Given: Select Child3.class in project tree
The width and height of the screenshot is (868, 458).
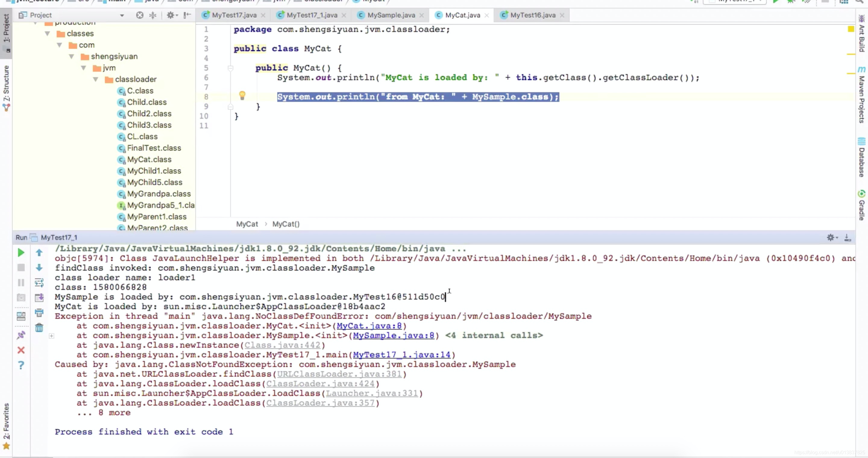Looking at the screenshot, I should tap(149, 125).
